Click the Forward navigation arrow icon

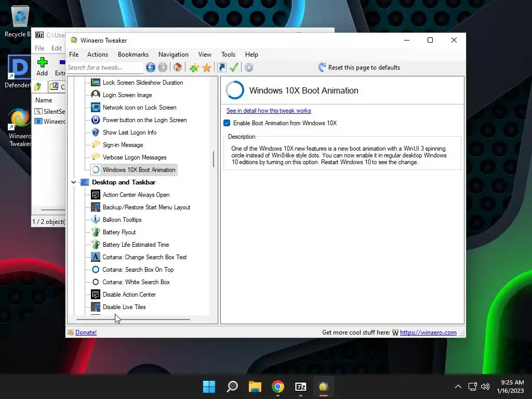pyautogui.click(x=163, y=68)
